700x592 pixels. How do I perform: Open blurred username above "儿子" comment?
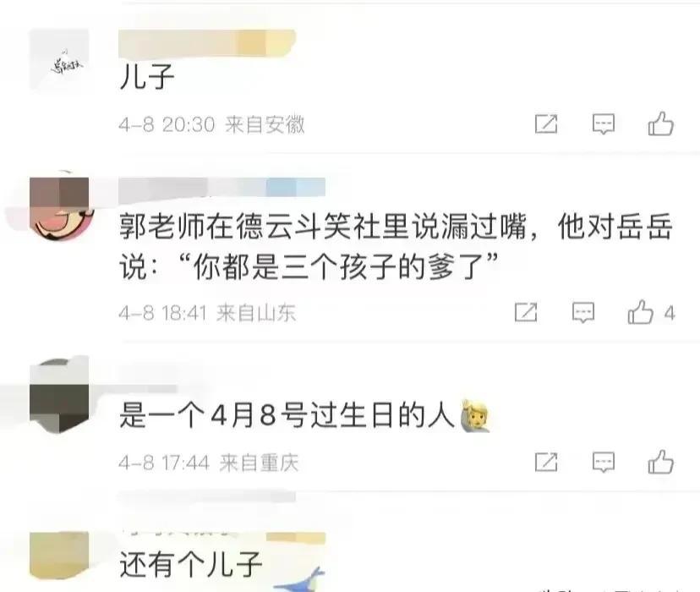207,43
